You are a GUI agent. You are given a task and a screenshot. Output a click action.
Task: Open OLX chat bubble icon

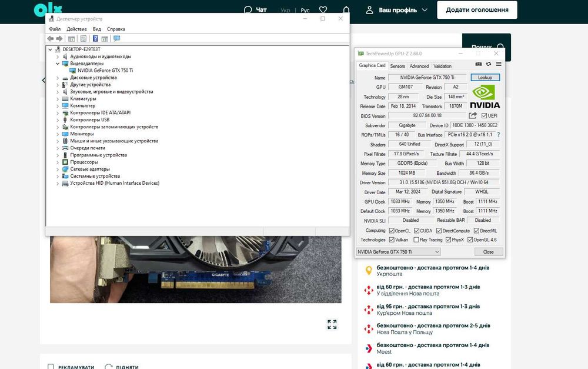pyautogui.click(x=248, y=10)
